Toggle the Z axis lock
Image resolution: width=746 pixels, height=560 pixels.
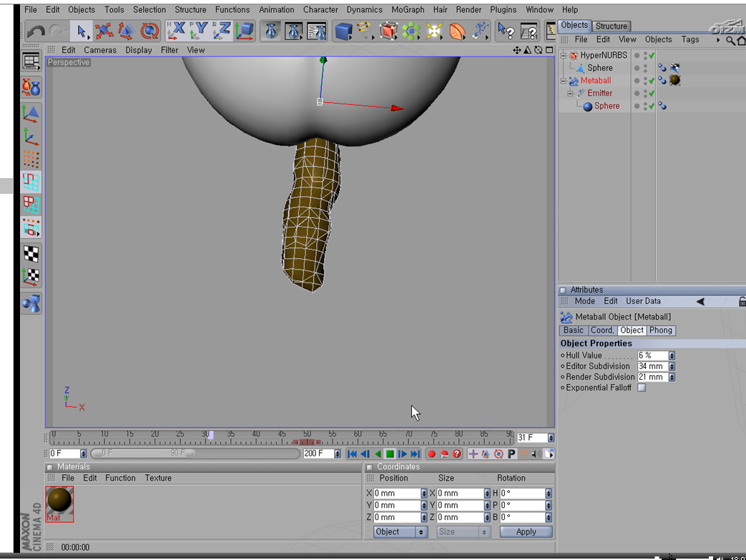click(222, 31)
